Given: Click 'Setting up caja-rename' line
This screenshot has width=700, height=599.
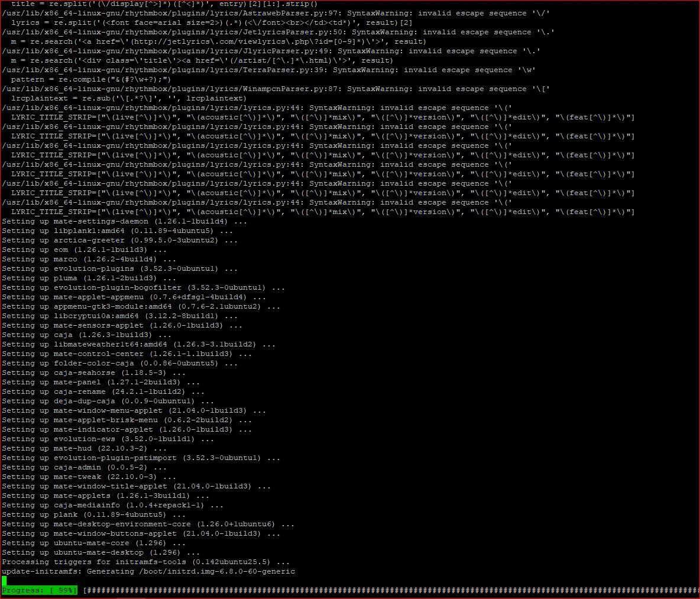Looking at the screenshot, I should point(103,392).
